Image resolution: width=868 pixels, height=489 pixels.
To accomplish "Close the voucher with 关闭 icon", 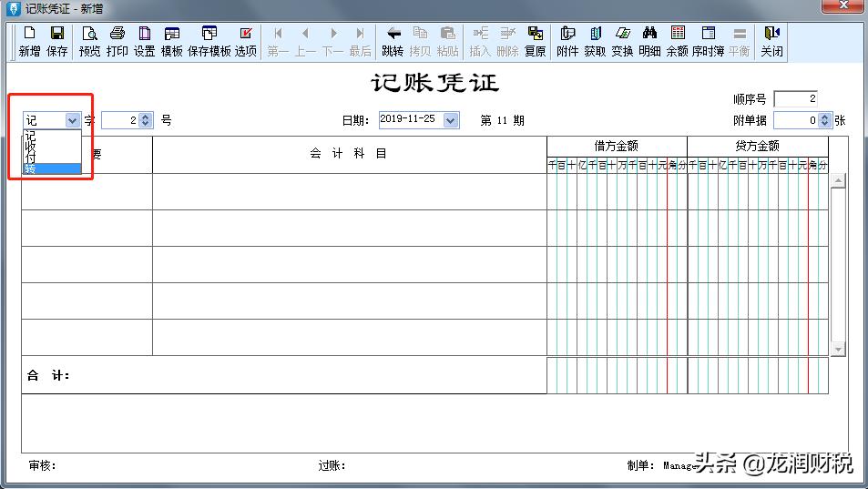I will point(771,42).
